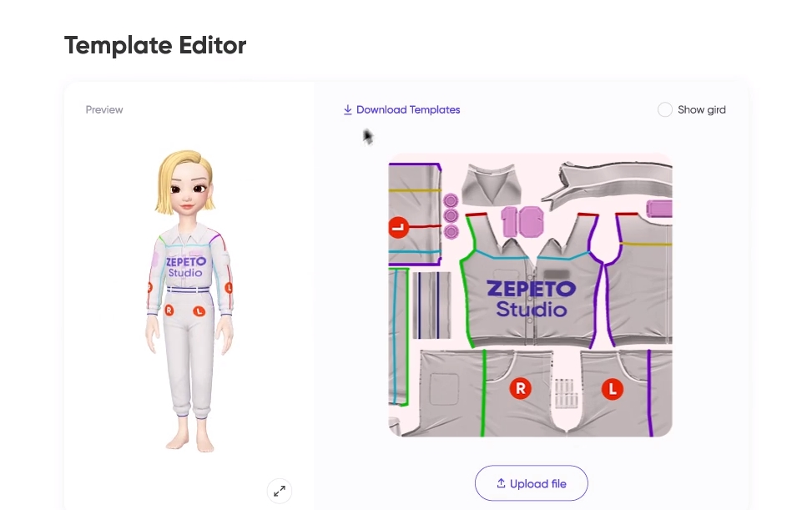Expand the avatar preview to fullscreen
Screen dimensions: 812x510
click(280, 491)
